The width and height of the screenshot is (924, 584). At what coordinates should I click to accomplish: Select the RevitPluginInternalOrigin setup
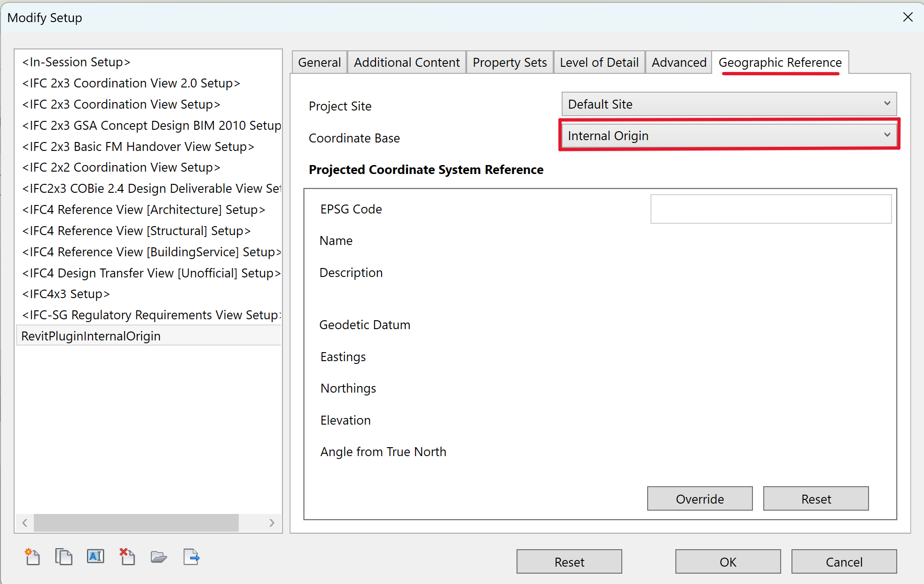[149, 336]
